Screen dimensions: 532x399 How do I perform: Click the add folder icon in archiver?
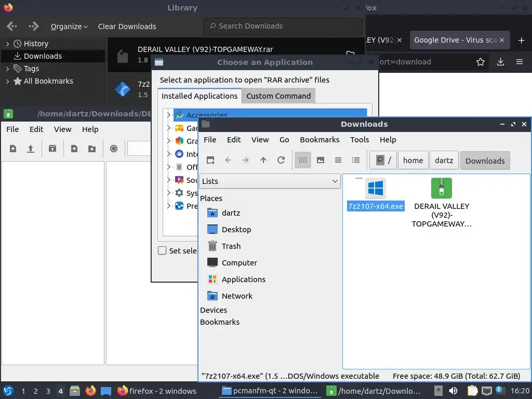pyautogui.click(x=91, y=149)
